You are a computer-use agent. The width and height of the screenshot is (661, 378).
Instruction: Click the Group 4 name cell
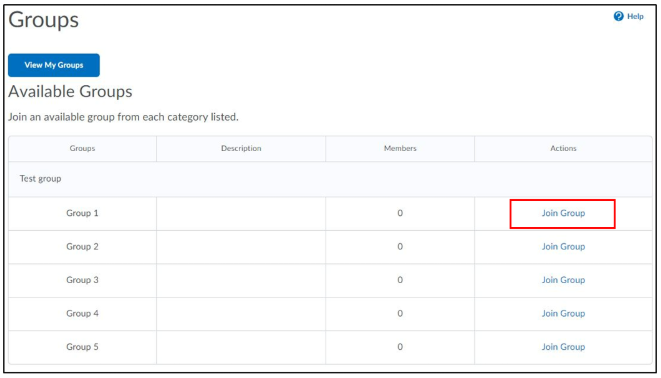click(x=82, y=314)
